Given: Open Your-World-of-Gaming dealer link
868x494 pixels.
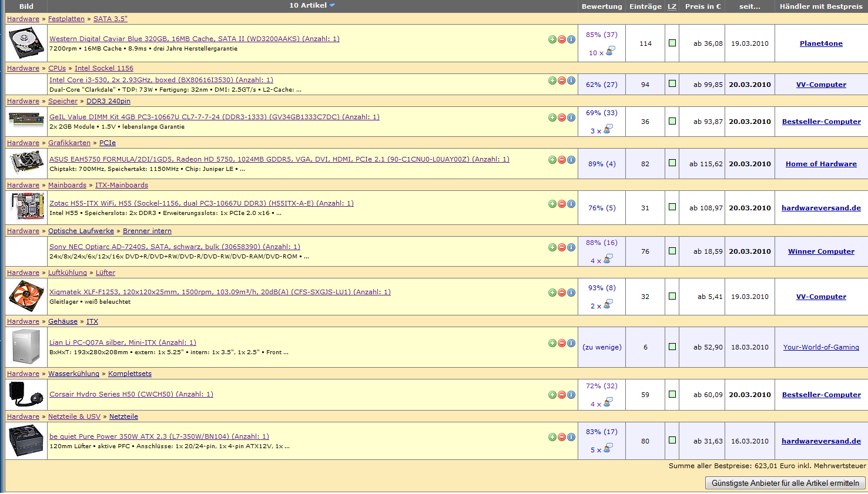Looking at the screenshot, I should click(821, 347).
